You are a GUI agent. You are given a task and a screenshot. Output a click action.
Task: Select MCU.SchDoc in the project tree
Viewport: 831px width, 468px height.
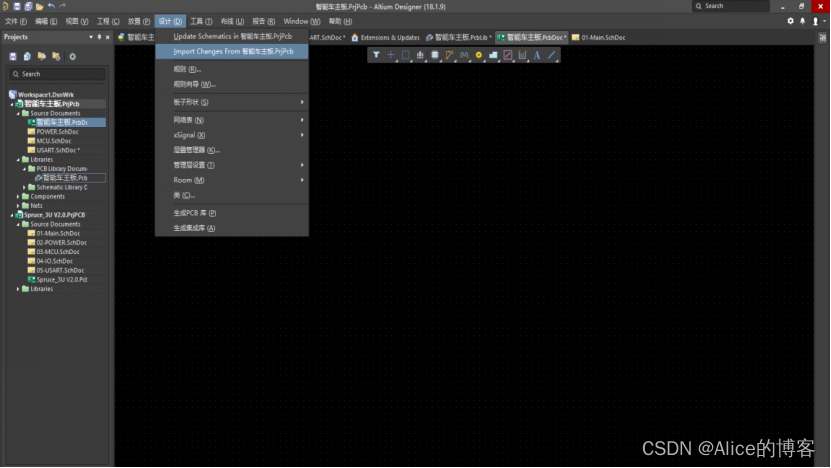click(x=54, y=141)
